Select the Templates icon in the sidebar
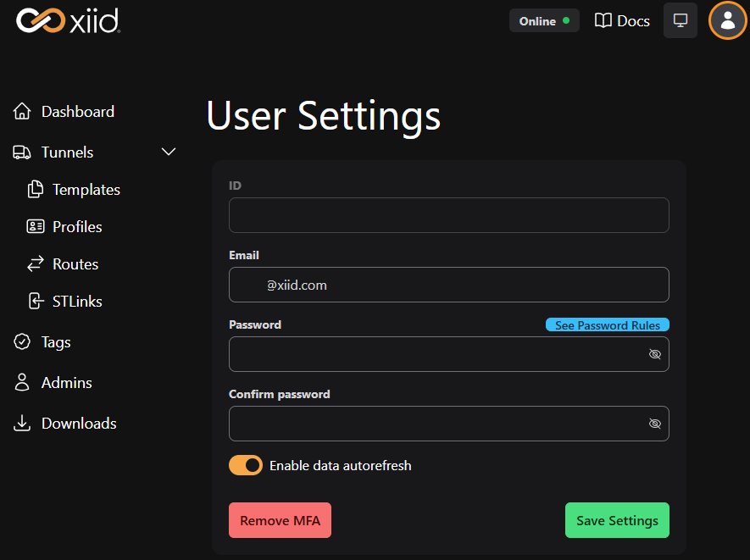 33,189
